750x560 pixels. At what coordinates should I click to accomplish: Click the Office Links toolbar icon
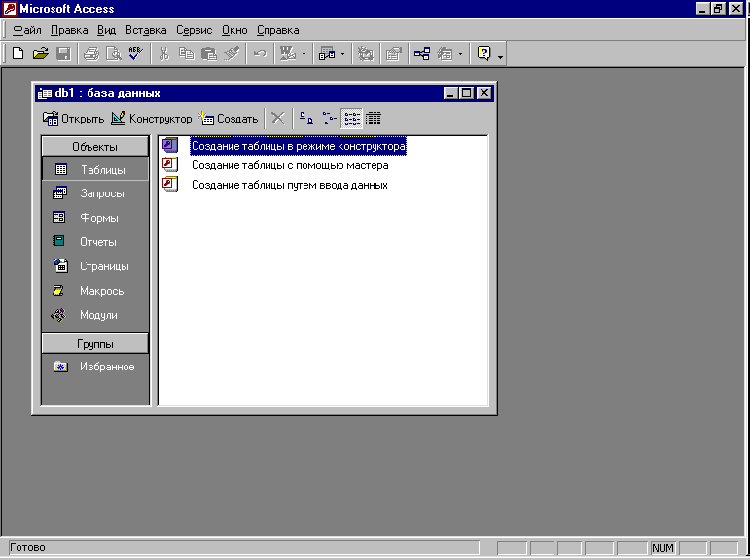click(288, 53)
